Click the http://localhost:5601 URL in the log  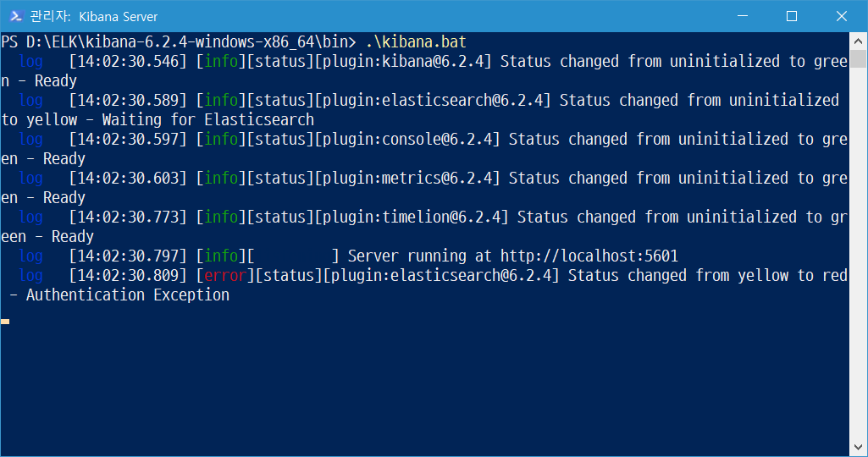click(x=589, y=256)
